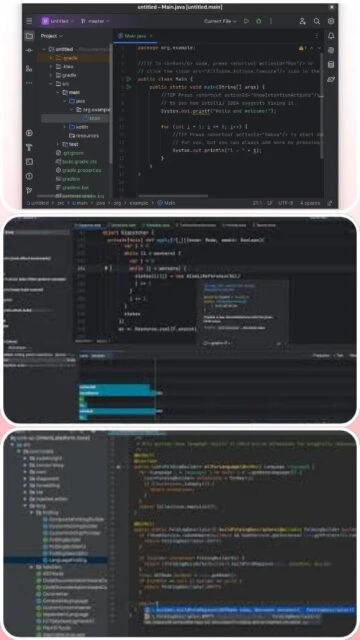This screenshot has height=640, width=360.
Task: Select the main folder under src
Action: [x=71, y=92]
